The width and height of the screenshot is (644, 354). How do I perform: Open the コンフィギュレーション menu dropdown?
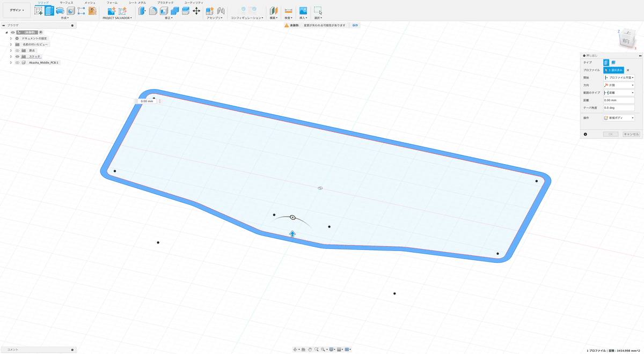(247, 18)
